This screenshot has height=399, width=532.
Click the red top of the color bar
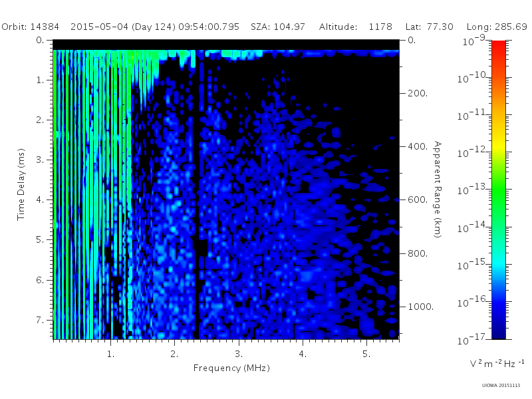click(x=499, y=47)
